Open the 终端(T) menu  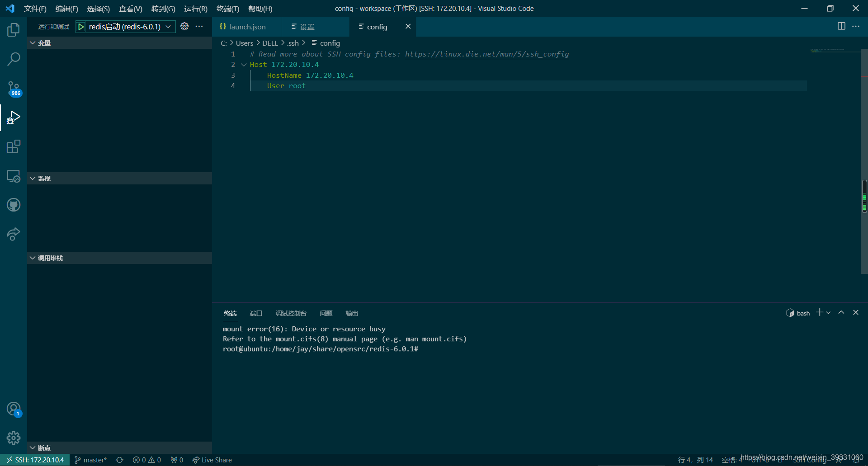(x=228, y=9)
